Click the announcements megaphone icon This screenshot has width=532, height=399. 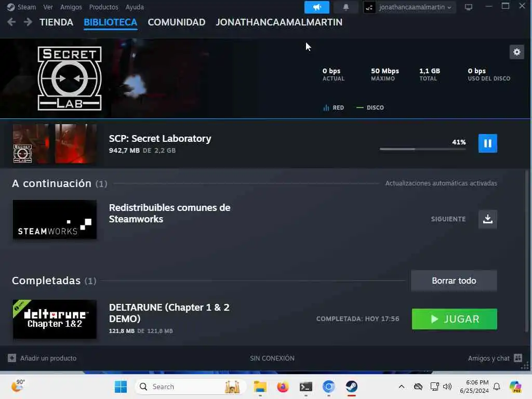(x=316, y=7)
